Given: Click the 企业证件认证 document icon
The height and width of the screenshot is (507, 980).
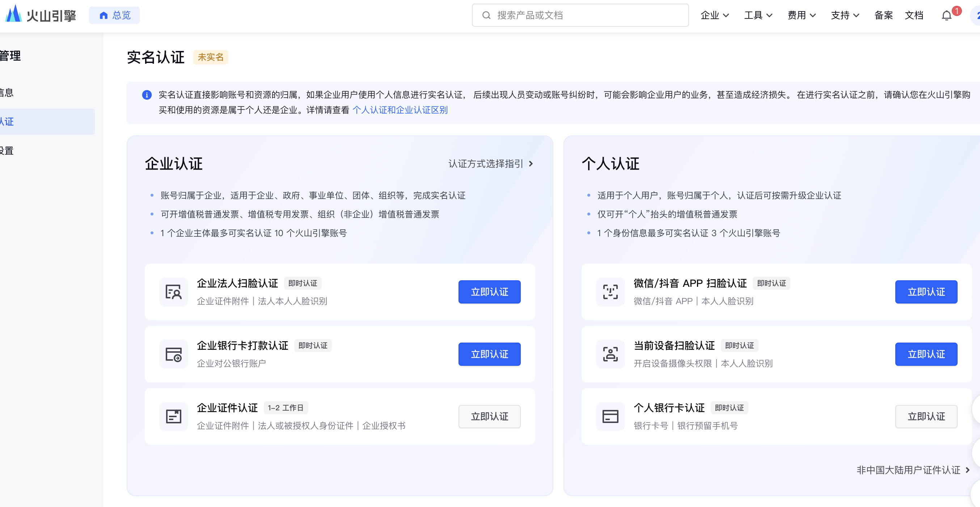Looking at the screenshot, I should tap(173, 416).
